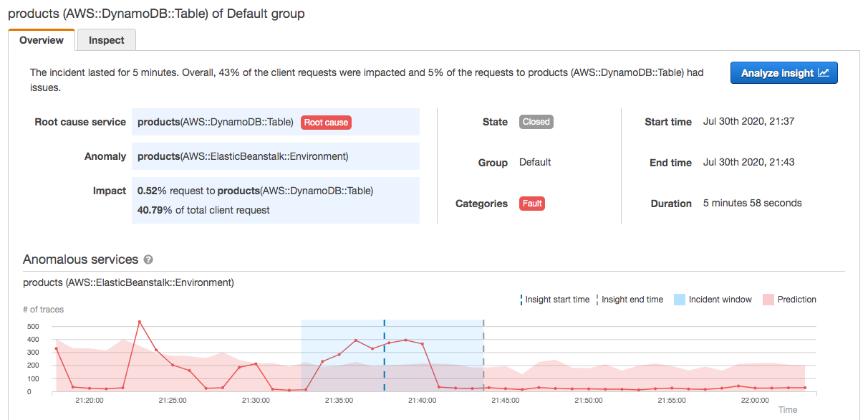Switch to the Inspect tab
The height and width of the screenshot is (420, 868).
coord(106,40)
